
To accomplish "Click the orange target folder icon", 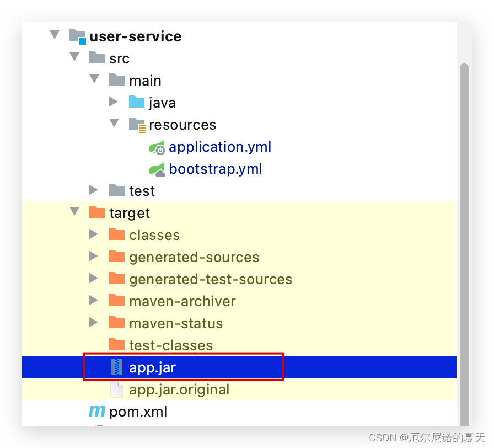I will [x=97, y=212].
